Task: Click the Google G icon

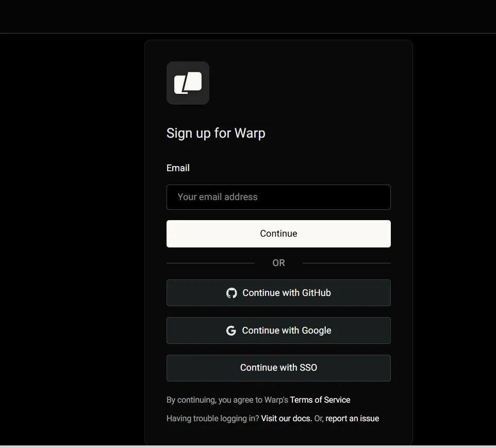Action: pos(231,330)
